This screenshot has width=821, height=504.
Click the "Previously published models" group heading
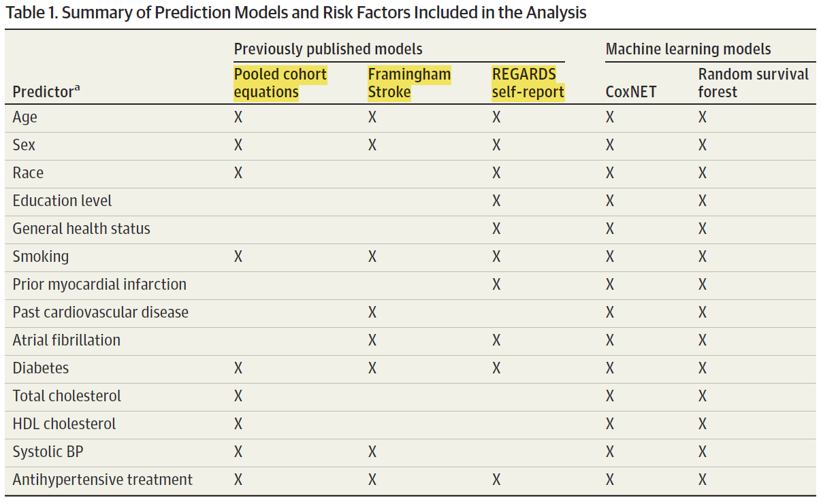coord(327,49)
